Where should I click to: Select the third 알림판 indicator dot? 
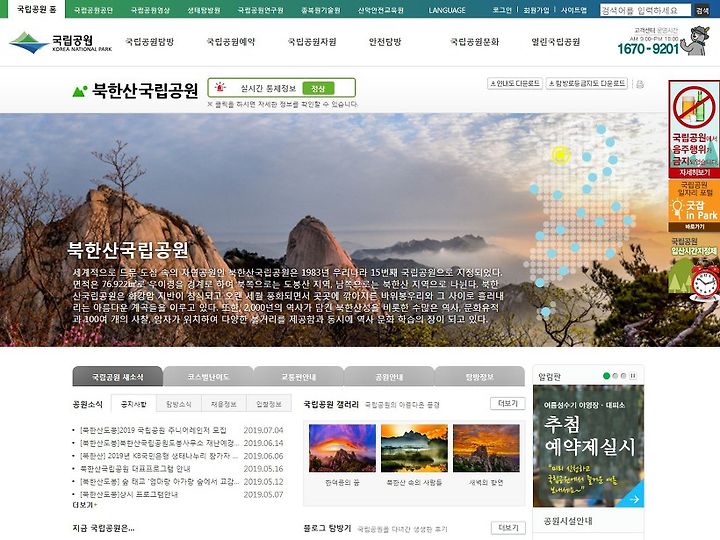pos(623,376)
